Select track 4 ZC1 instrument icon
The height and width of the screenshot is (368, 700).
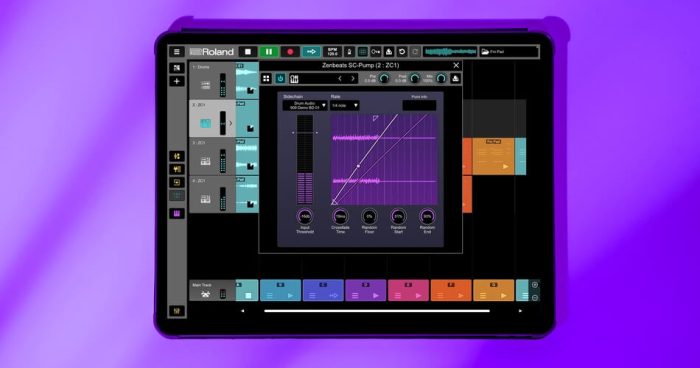(x=205, y=199)
